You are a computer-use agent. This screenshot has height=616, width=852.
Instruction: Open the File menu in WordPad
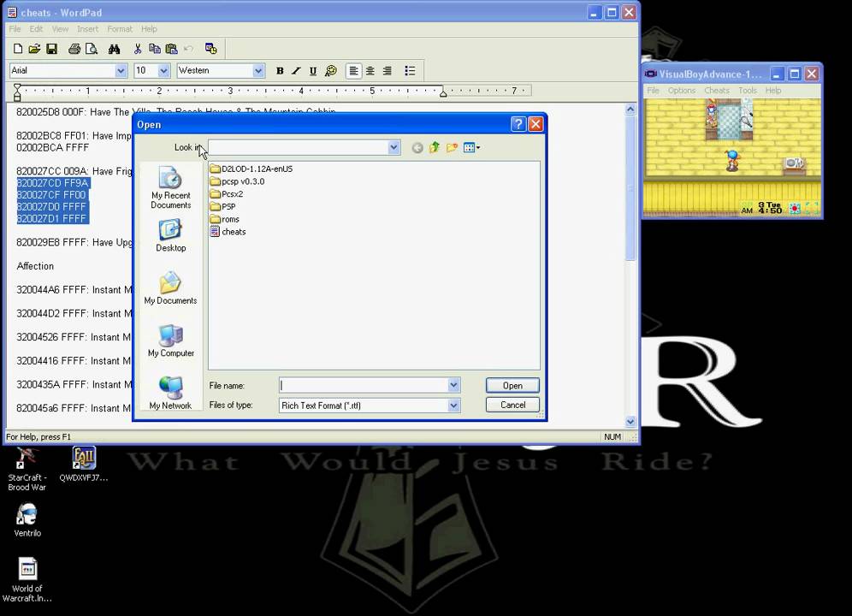click(x=15, y=29)
